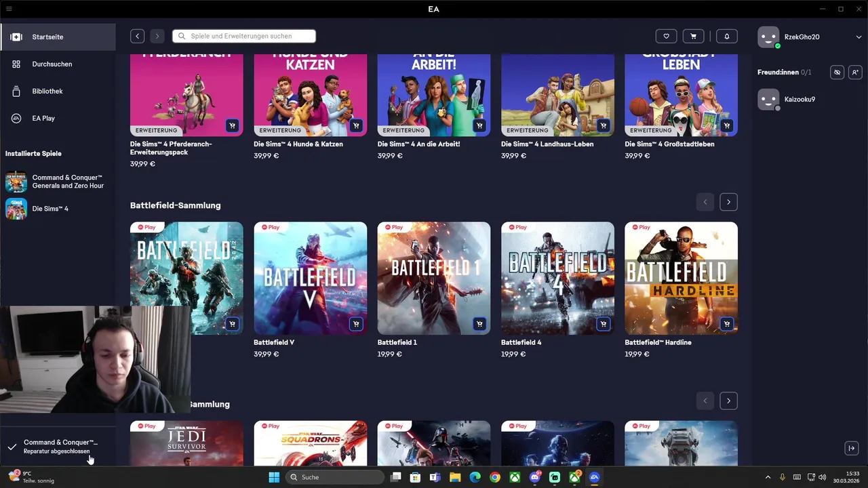Open RzekGho20 profile avatar

tap(768, 37)
